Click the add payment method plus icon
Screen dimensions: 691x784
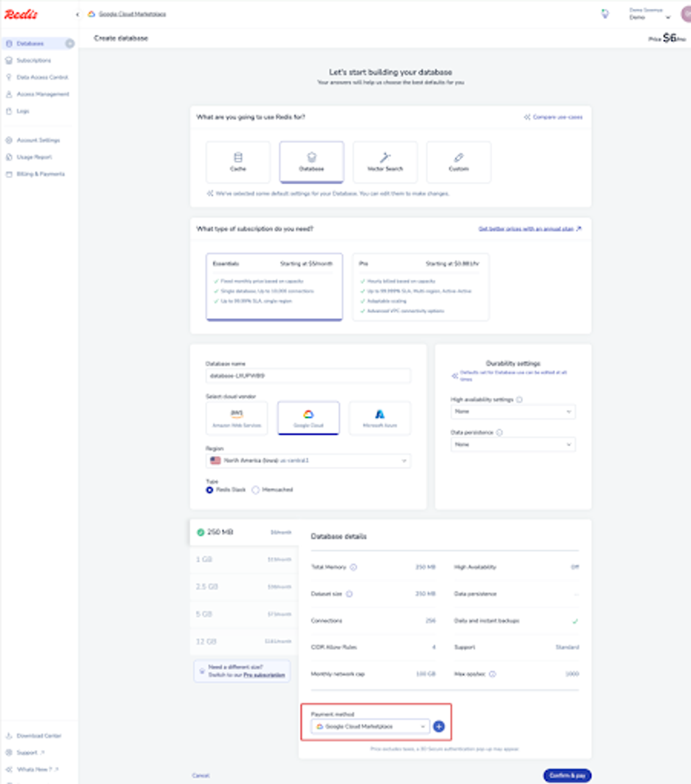coord(439,726)
